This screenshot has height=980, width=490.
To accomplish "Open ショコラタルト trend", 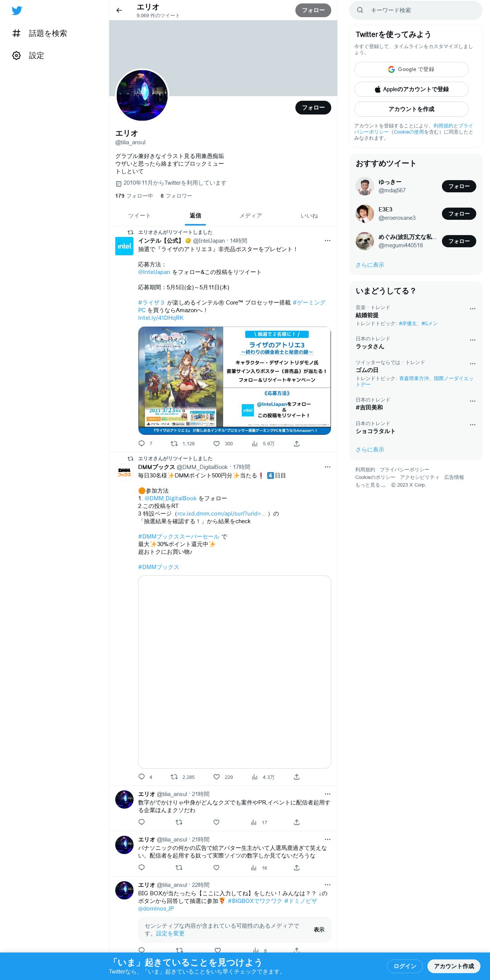I will 376,431.
